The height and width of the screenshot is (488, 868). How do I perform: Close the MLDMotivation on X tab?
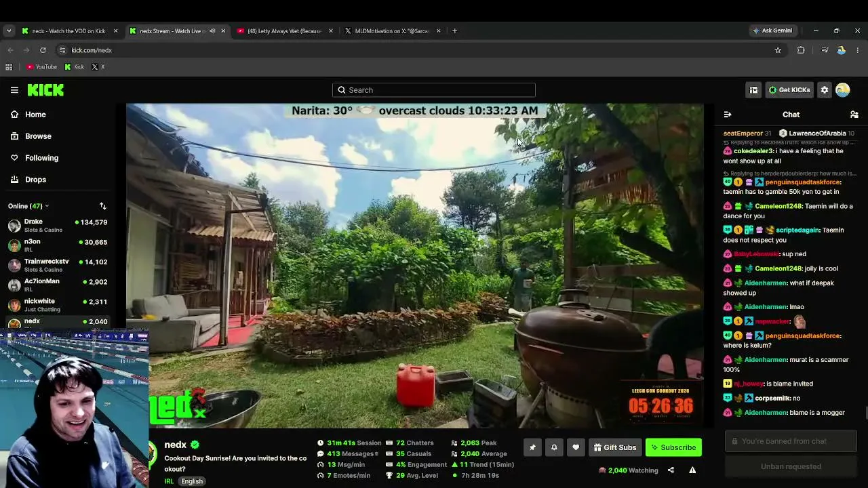438,30
